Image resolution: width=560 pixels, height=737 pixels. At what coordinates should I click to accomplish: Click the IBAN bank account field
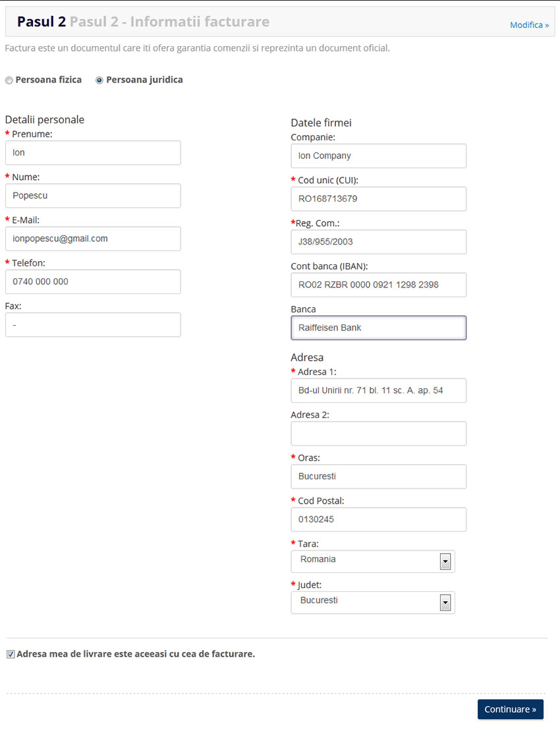click(x=379, y=285)
